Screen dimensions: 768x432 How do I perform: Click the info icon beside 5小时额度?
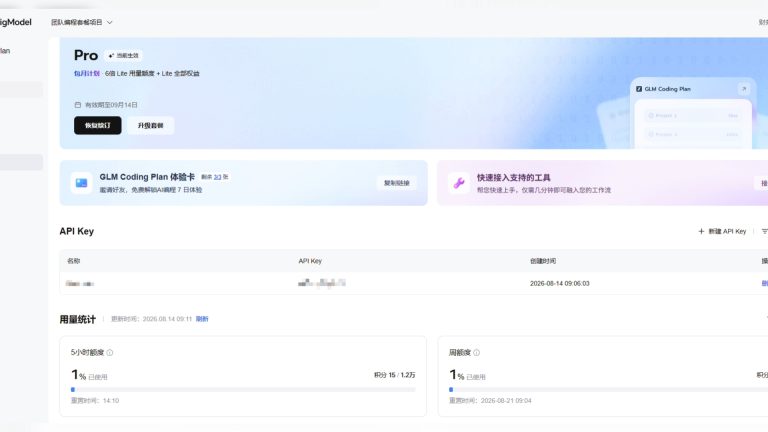pos(110,353)
